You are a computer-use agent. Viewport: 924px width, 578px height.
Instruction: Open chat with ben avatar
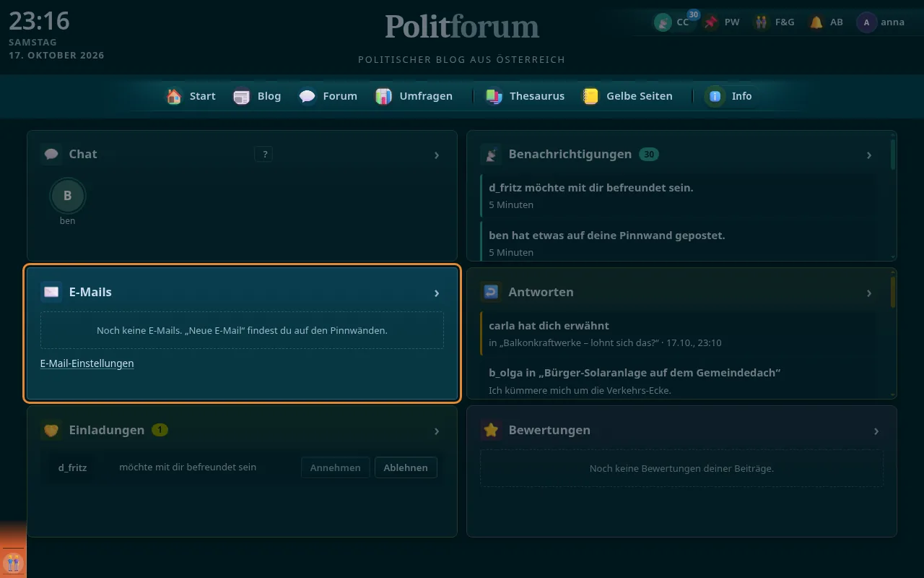(68, 195)
